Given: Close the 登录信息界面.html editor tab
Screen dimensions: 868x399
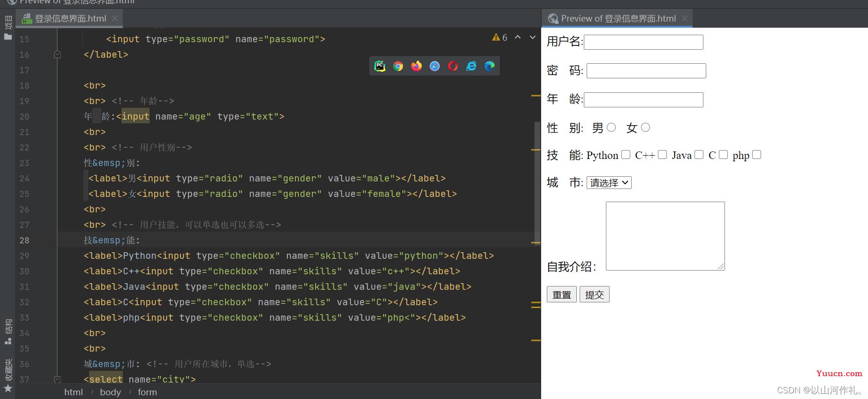Looking at the screenshot, I should pyautogui.click(x=115, y=18).
